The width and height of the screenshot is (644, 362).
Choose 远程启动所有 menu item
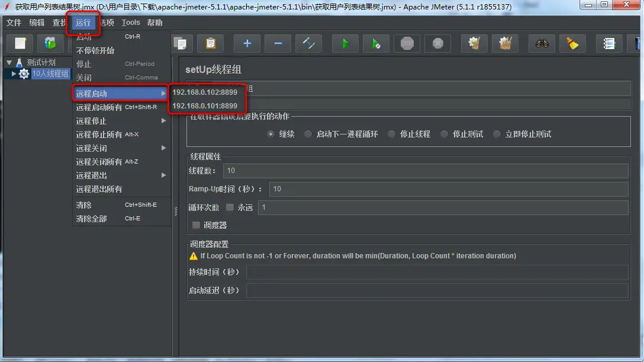(x=121, y=107)
